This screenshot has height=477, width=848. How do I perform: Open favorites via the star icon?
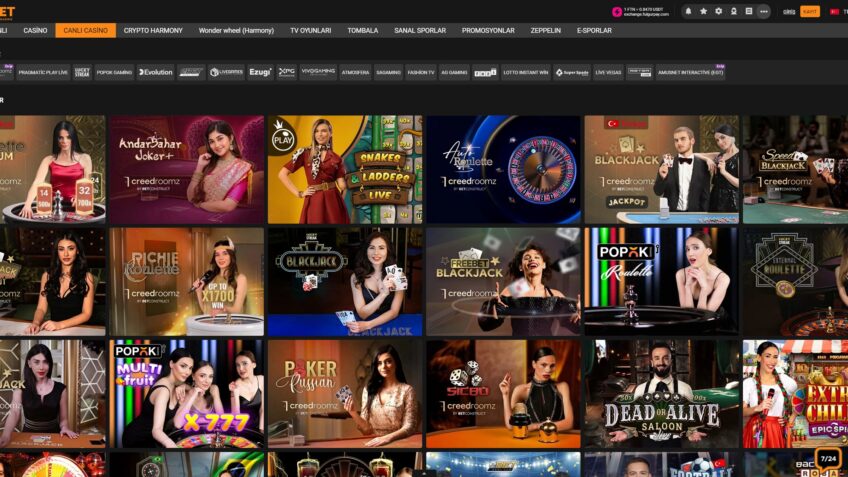click(703, 11)
